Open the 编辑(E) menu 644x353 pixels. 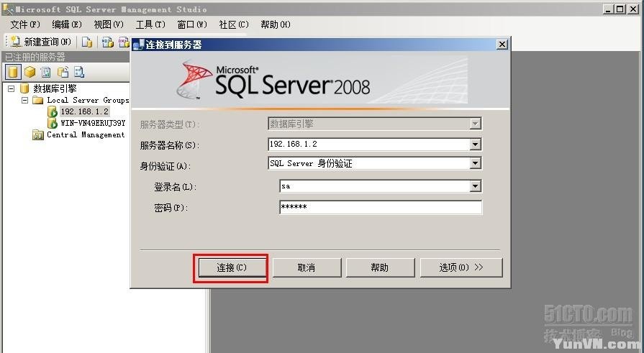click(66, 24)
